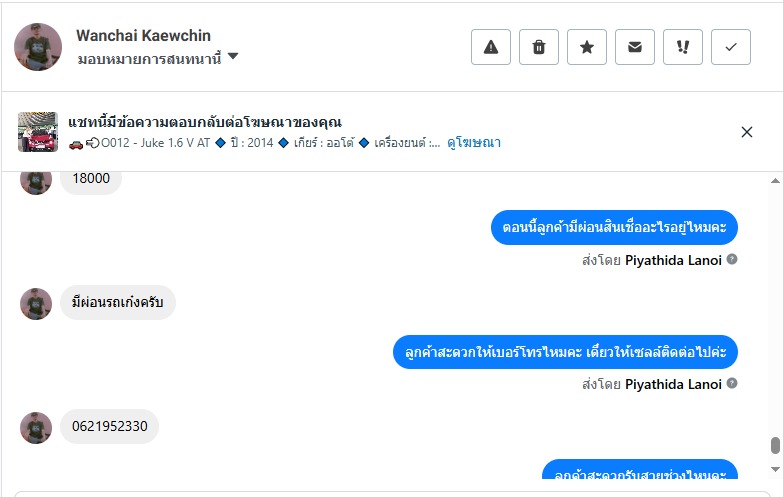Viewport: 783px width, 497px height.
Task: Delete conversation using the trash icon
Action: (539, 47)
